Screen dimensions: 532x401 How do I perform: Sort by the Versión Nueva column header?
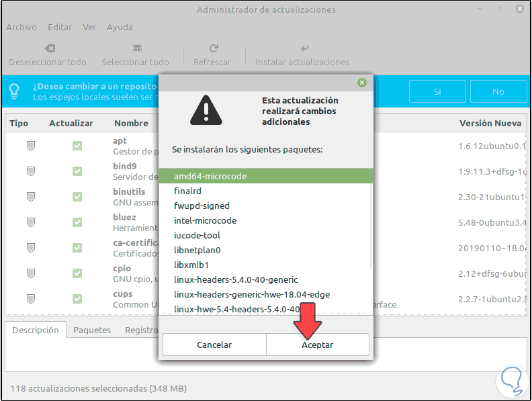[490, 123]
